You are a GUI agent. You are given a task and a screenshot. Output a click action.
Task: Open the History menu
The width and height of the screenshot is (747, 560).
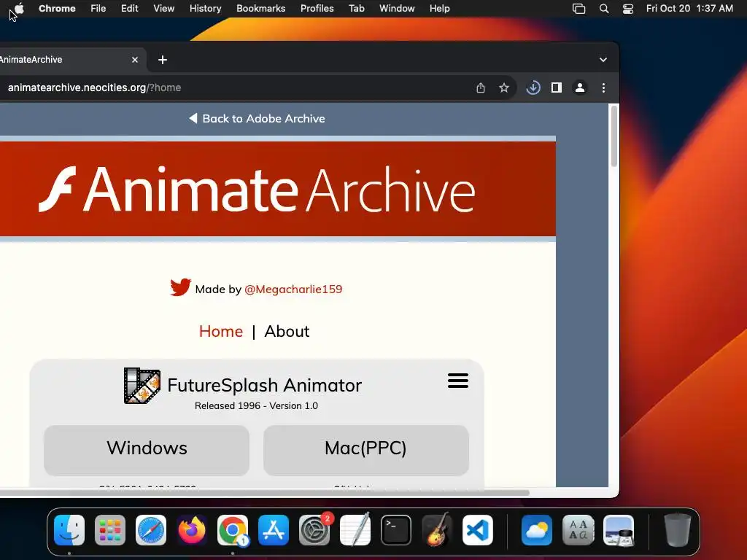pos(205,8)
